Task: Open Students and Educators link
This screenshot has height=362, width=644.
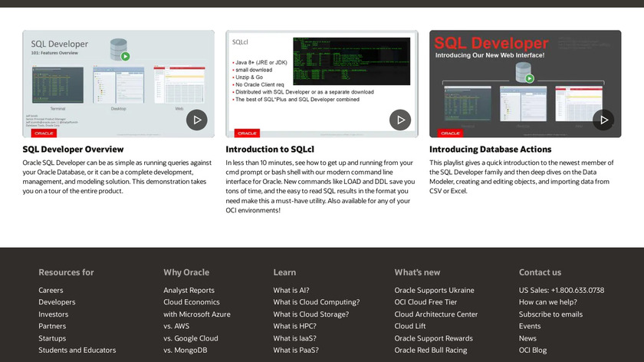Action: (x=77, y=350)
